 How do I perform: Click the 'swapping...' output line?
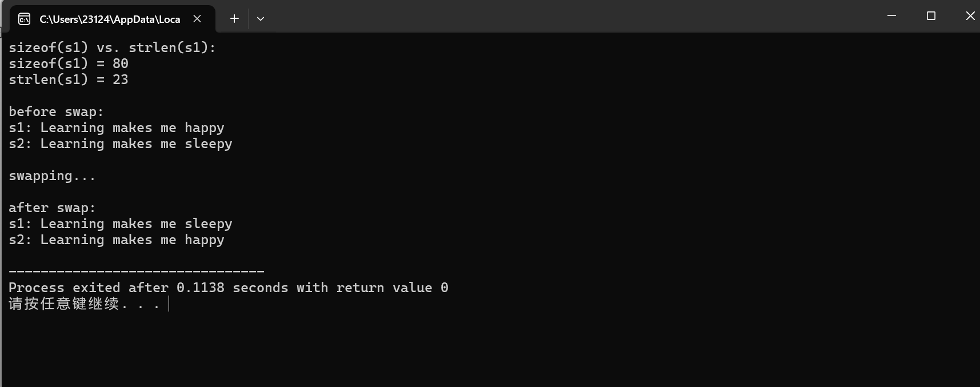(52, 175)
